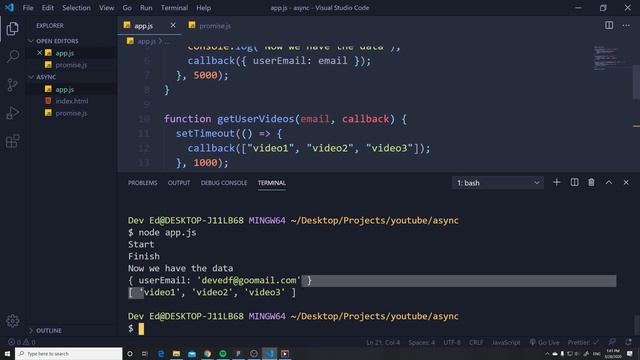The height and width of the screenshot is (360, 640).
Task: Open Google Chrome from taskbar
Action: [207, 353]
